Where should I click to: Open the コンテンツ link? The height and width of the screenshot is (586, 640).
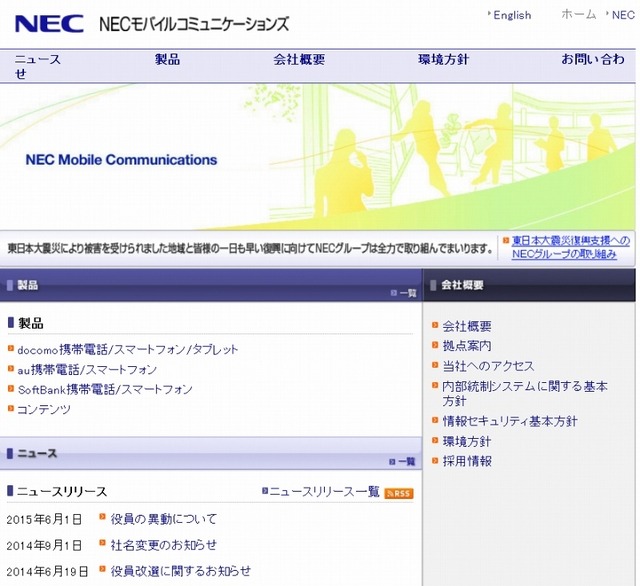(44, 409)
